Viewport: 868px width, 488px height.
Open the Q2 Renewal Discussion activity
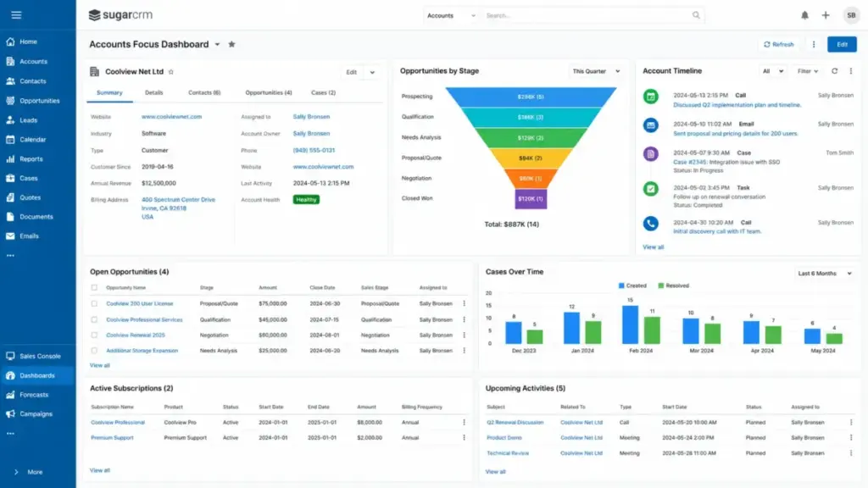(x=515, y=422)
